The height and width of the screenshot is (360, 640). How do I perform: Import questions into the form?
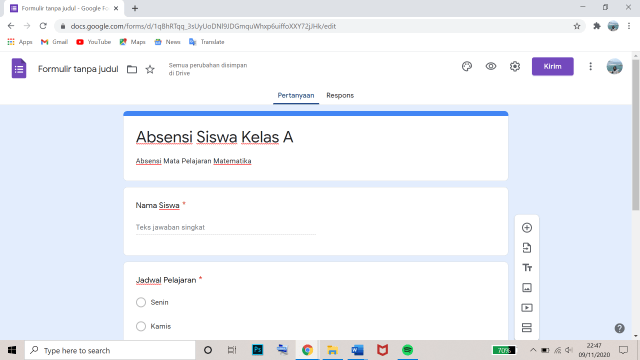click(x=527, y=248)
